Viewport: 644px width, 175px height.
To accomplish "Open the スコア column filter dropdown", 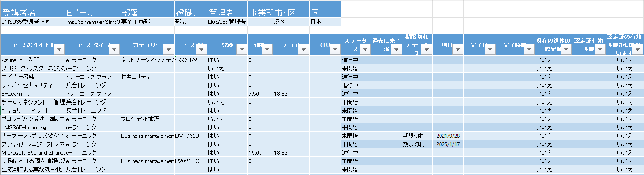I will 303,49.
